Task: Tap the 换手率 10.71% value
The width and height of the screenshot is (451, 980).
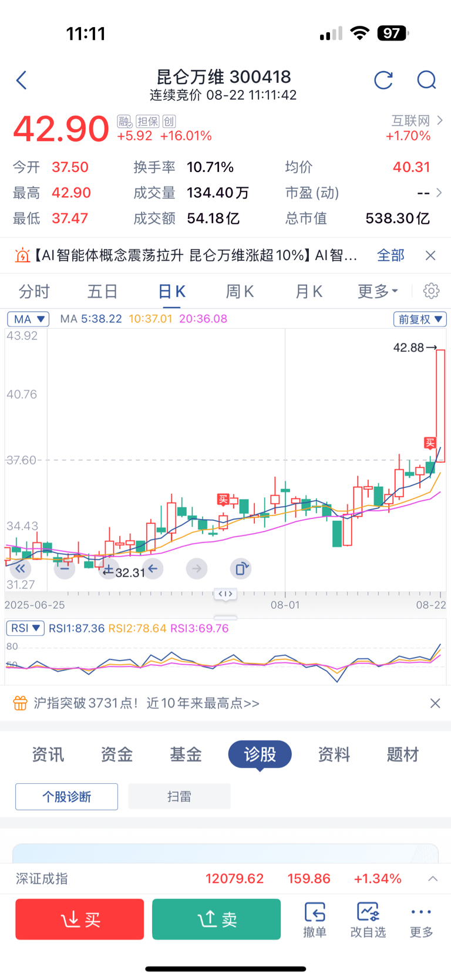Action: pyautogui.click(x=210, y=167)
